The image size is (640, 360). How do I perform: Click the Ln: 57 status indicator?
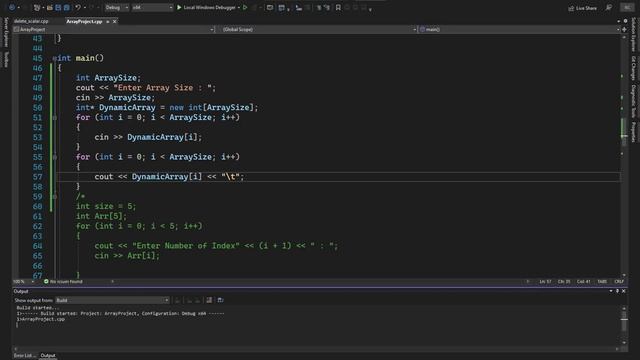click(545, 282)
